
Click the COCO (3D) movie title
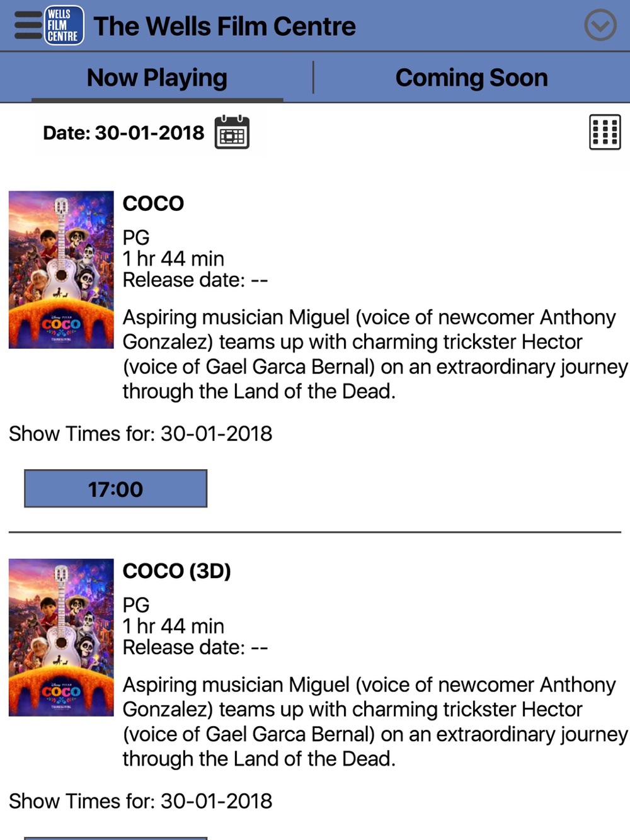[x=176, y=571]
